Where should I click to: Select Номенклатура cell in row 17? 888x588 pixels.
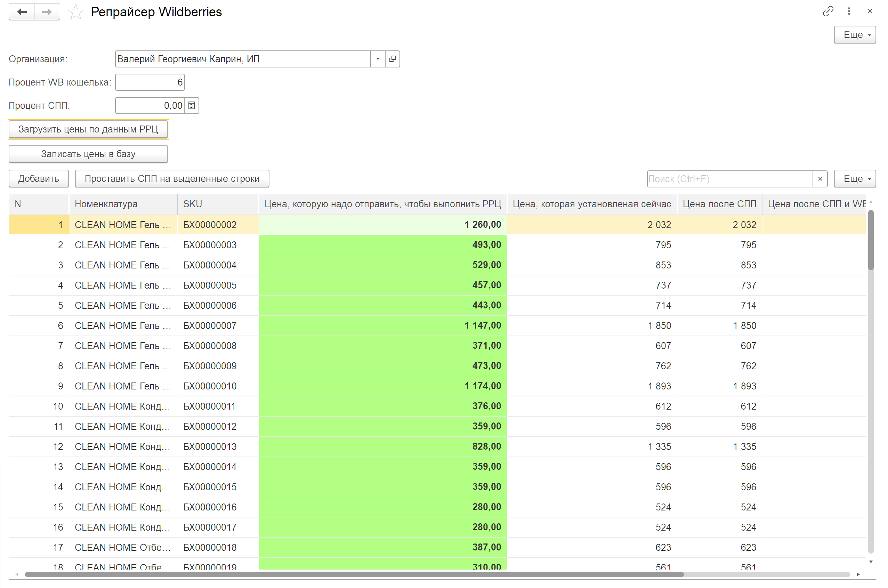(x=123, y=548)
